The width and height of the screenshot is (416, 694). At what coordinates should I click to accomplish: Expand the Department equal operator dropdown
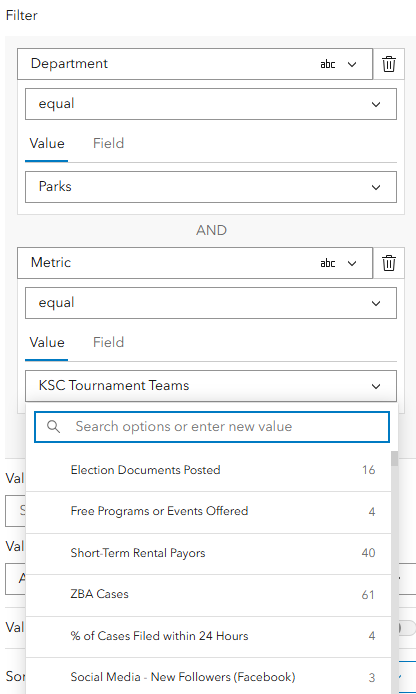pos(211,104)
